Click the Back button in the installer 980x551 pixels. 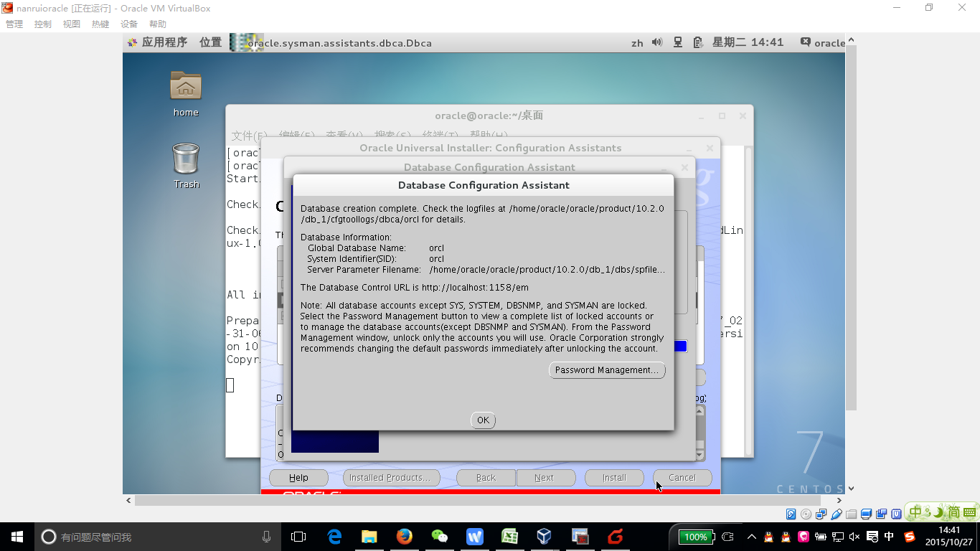486,478
